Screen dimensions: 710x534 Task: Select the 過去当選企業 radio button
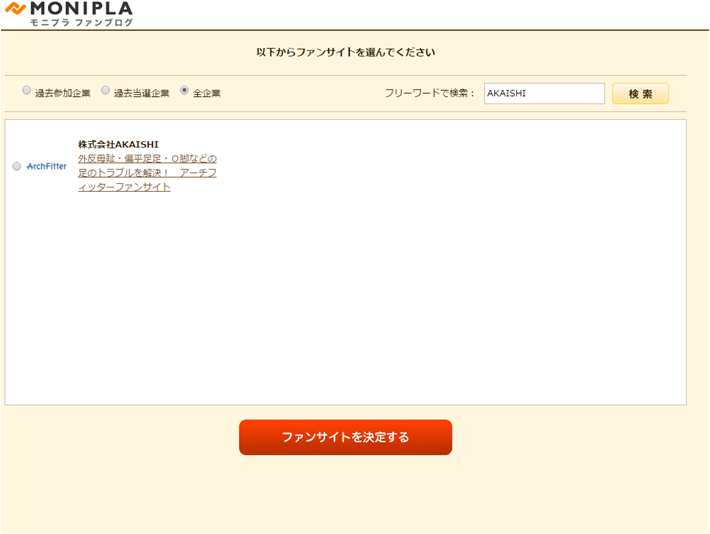click(106, 90)
